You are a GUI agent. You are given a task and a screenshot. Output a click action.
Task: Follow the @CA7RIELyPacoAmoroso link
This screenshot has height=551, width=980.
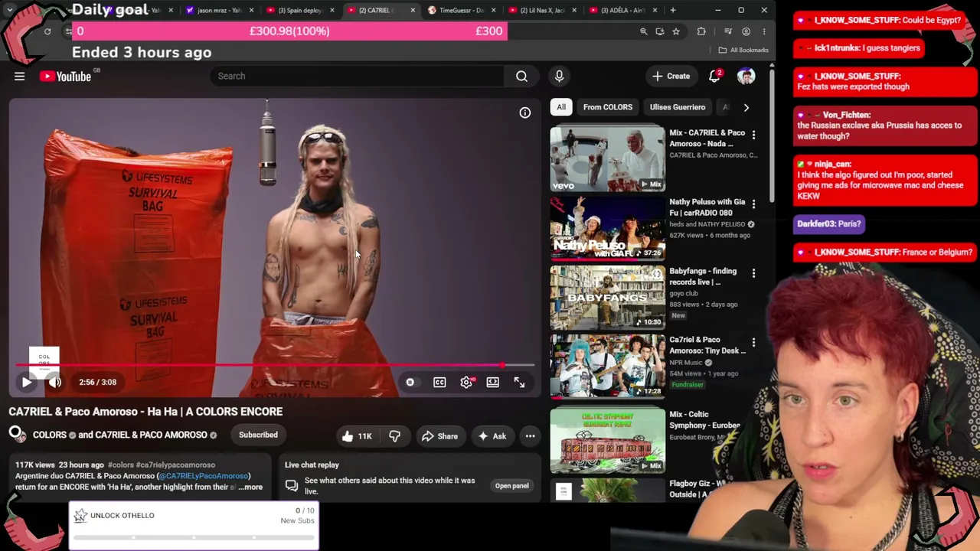pos(204,476)
